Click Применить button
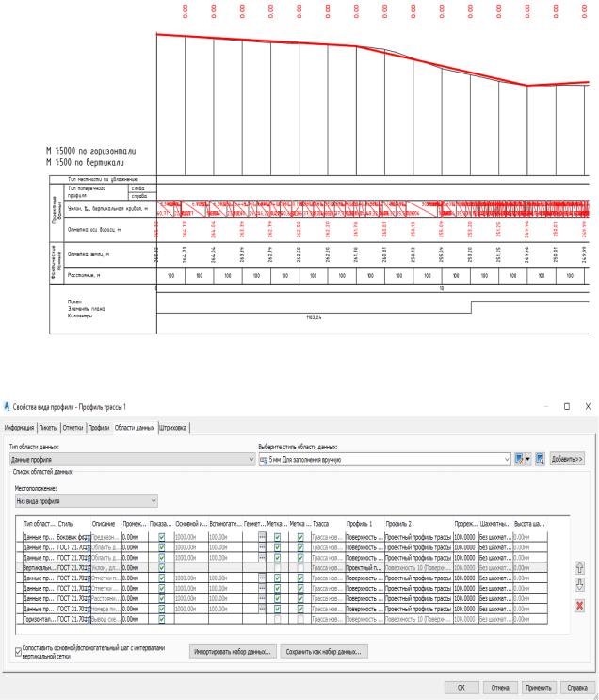Screen dimensions: 599x700 click(x=539, y=688)
